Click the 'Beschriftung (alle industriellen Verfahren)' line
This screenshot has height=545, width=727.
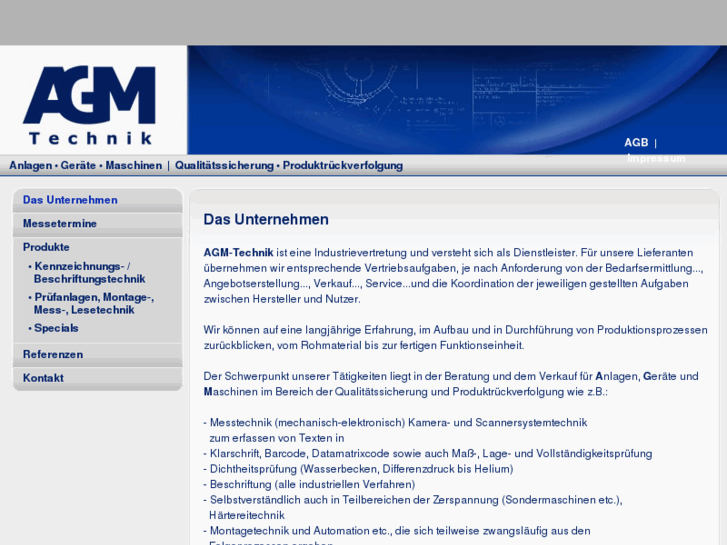pyautogui.click(x=309, y=485)
